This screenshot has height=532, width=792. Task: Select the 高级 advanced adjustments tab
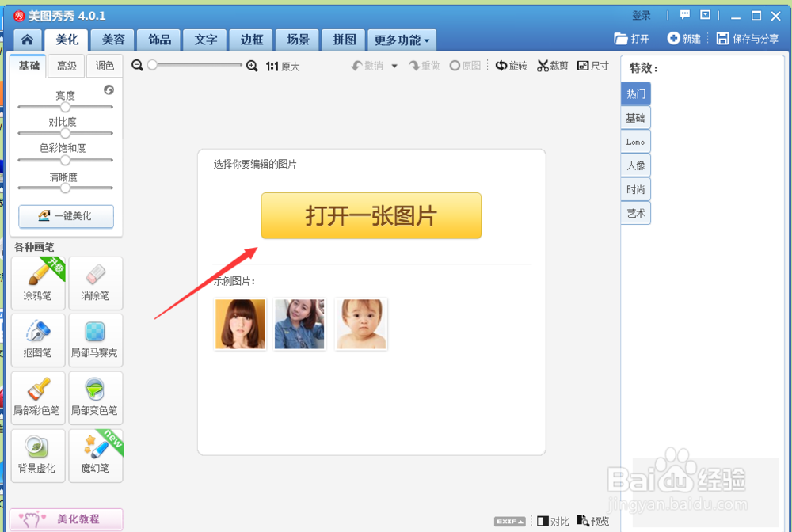pyautogui.click(x=67, y=66)
